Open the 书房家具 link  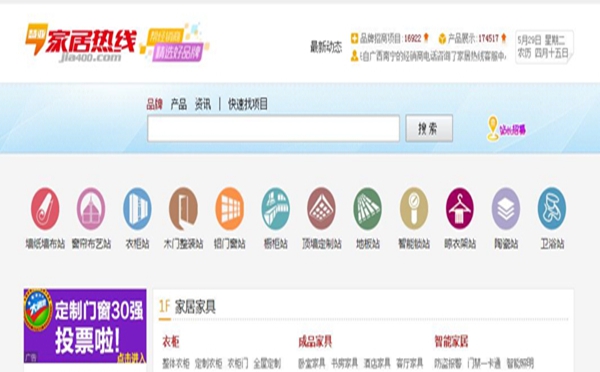(x=344, y=363)
